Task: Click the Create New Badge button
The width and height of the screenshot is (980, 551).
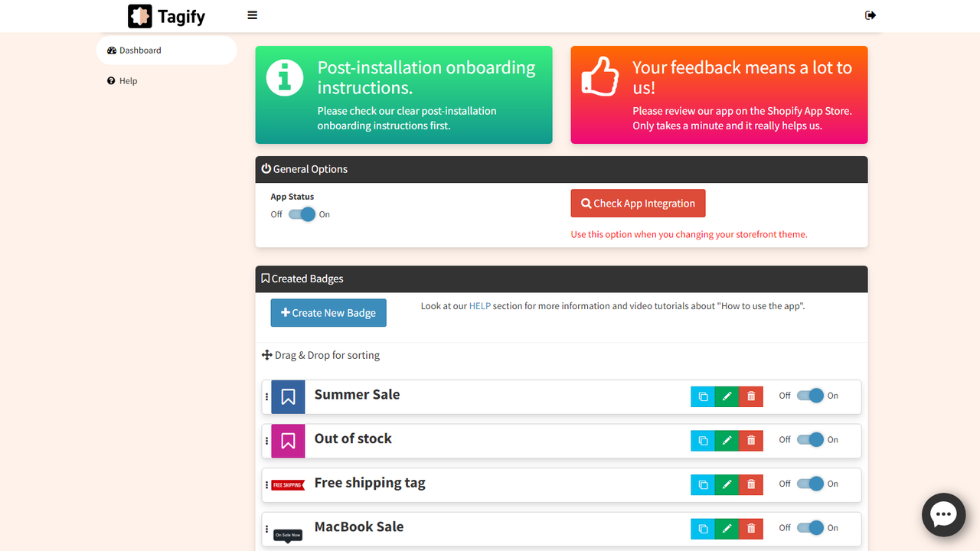Action: coord(328,312)
